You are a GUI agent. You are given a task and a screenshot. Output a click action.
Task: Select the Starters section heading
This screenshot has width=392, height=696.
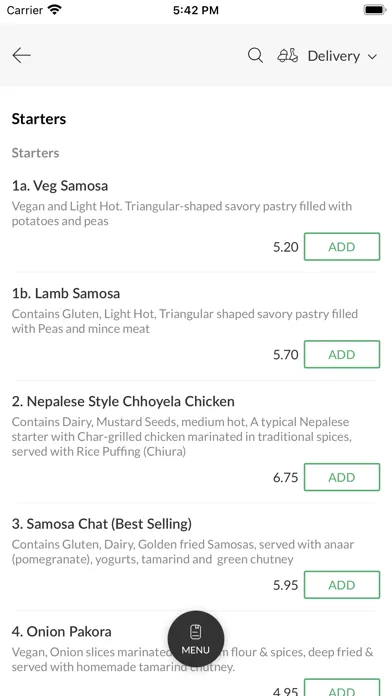pos(39,119)
